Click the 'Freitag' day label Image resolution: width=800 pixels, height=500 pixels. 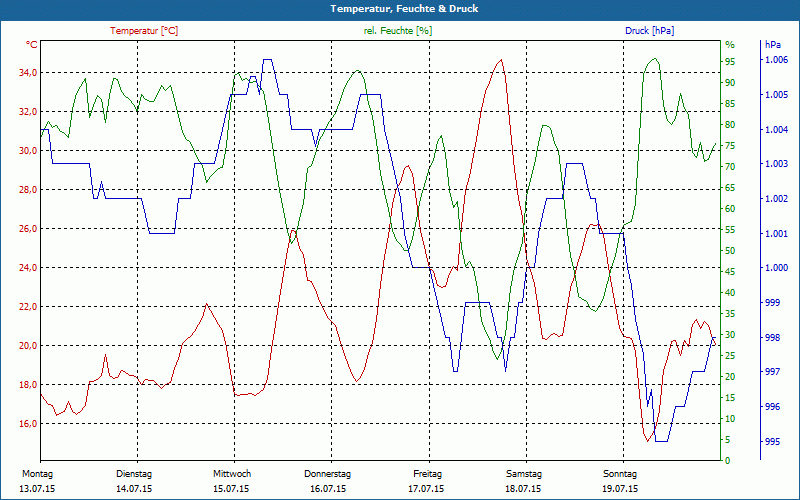tap(427, 474)
